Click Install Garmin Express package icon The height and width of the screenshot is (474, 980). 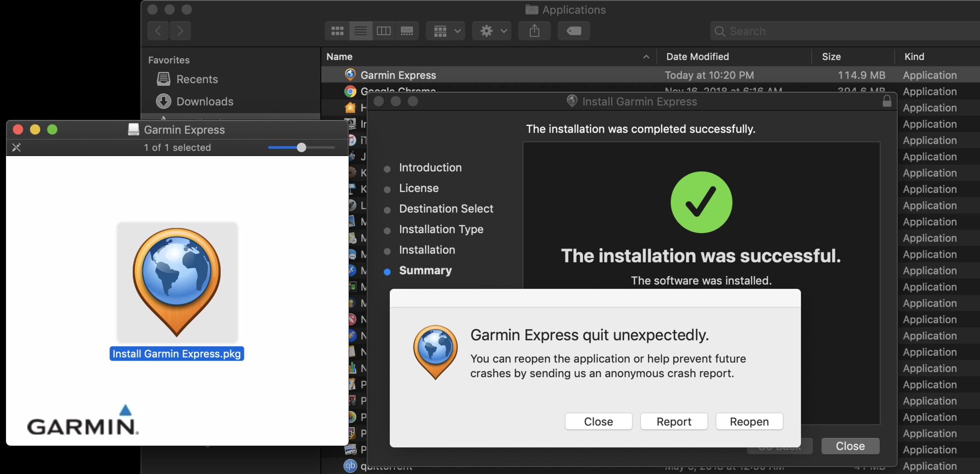click(x=177, y=282)
